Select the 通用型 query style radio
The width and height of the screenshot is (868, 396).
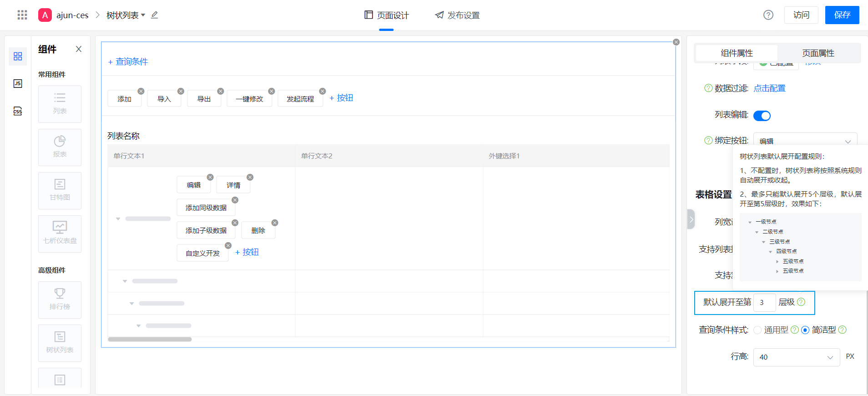[757, 330]
